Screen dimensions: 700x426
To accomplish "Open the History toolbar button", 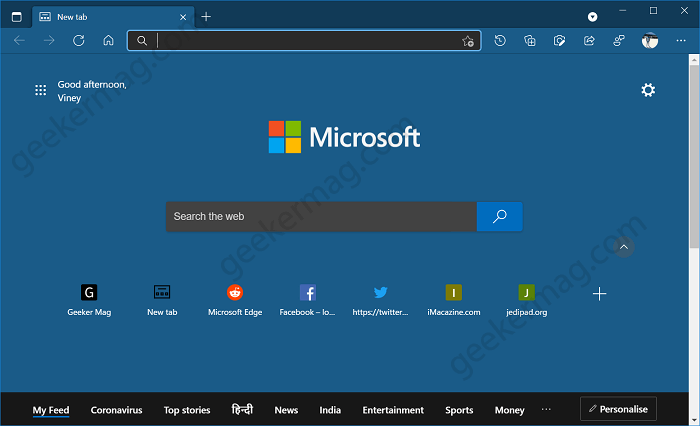I will pyautogui.click(x=500, y=41).
